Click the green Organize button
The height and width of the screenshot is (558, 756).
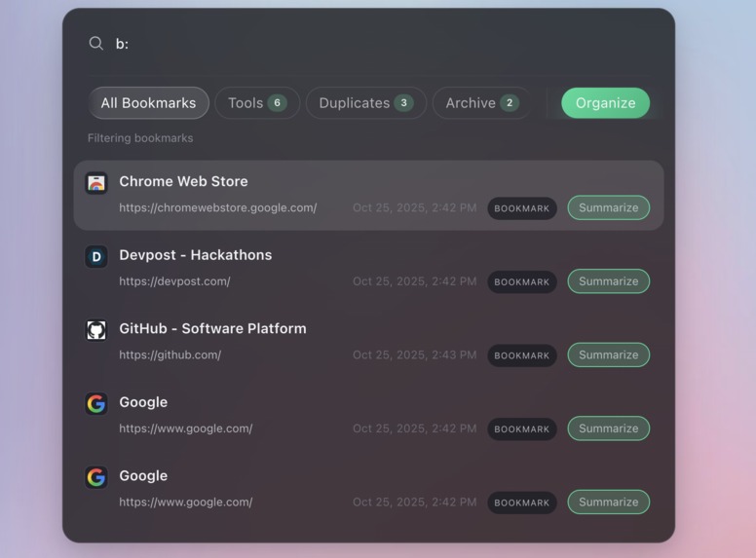tap(606, 103)
